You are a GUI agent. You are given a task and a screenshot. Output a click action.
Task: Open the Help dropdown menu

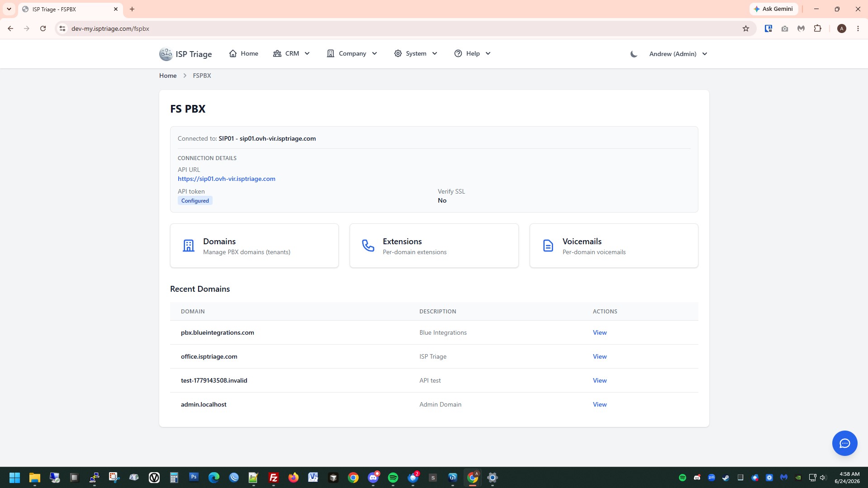coord(473,53)
